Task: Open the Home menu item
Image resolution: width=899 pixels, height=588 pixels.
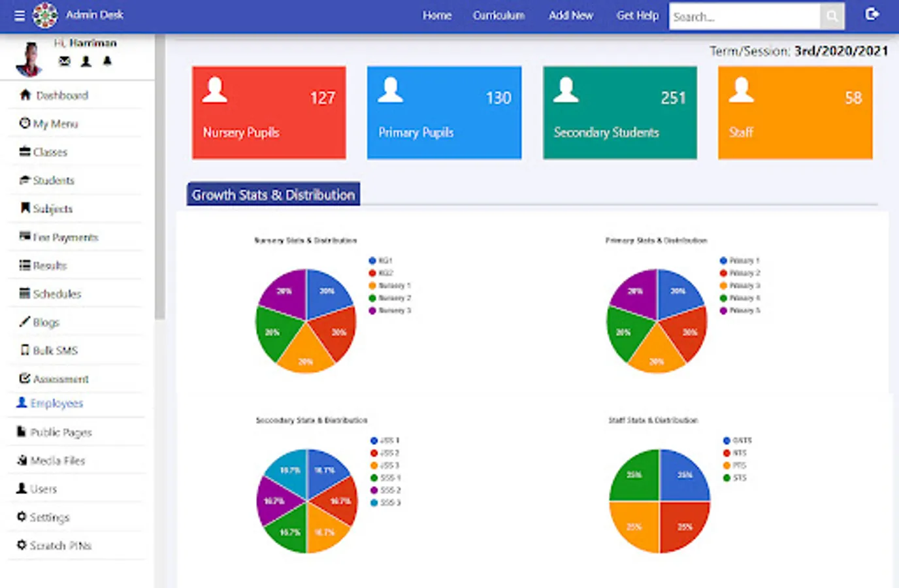Action: pos(437,15)
